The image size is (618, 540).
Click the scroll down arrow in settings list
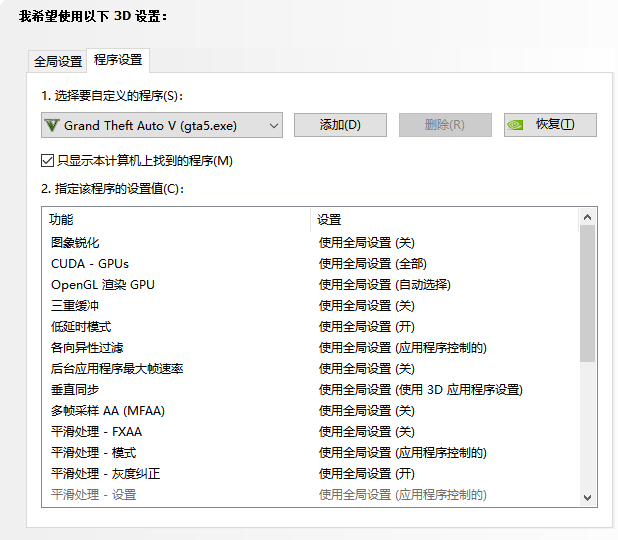(588, 497)
